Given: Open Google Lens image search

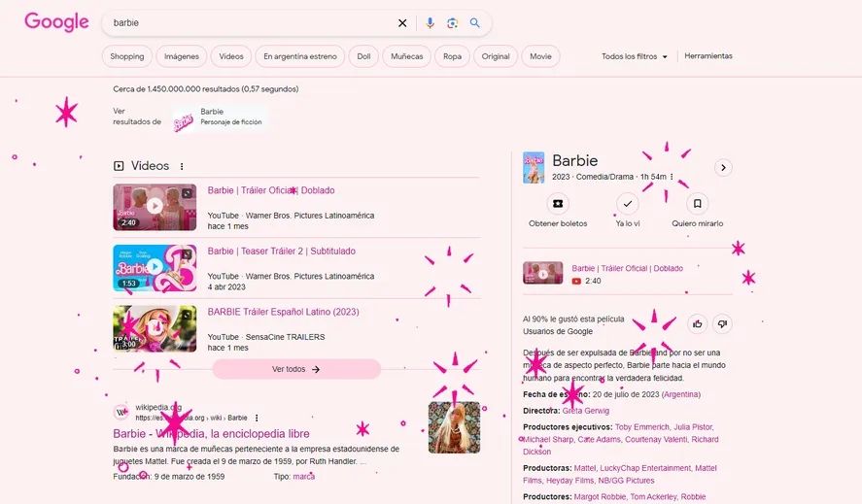Looking at the screenshot, I should point(452,23).
